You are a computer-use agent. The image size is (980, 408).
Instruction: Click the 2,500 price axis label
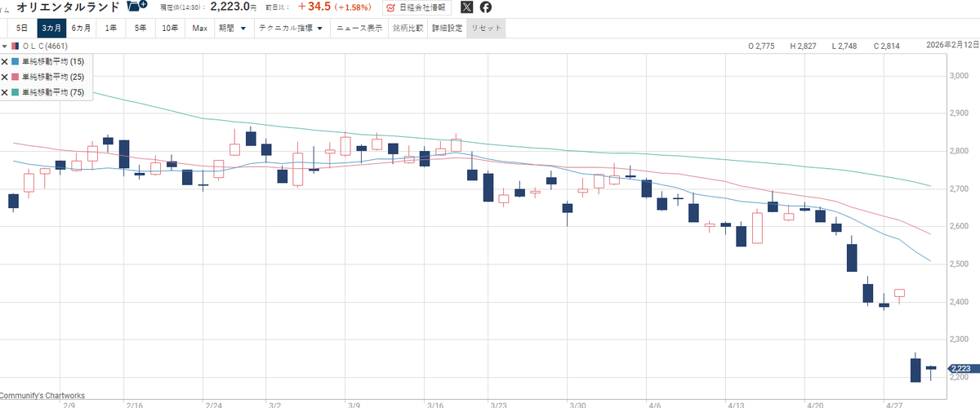[957, 264]
